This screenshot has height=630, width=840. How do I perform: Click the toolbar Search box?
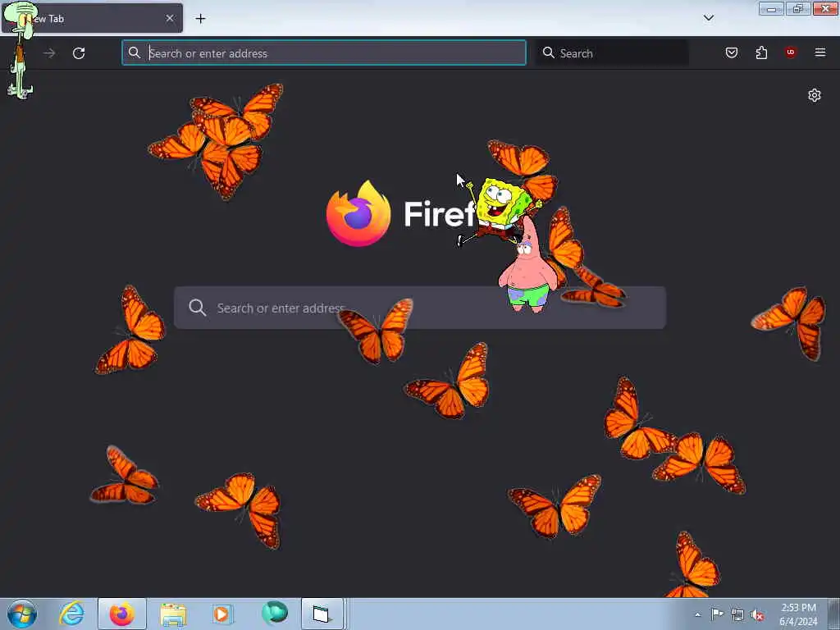point(612,53)
